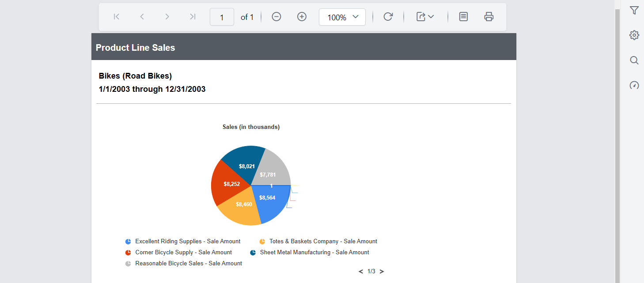Click the export share icon
Viewport: 644px width, 283px height.
tap(421, 16)
